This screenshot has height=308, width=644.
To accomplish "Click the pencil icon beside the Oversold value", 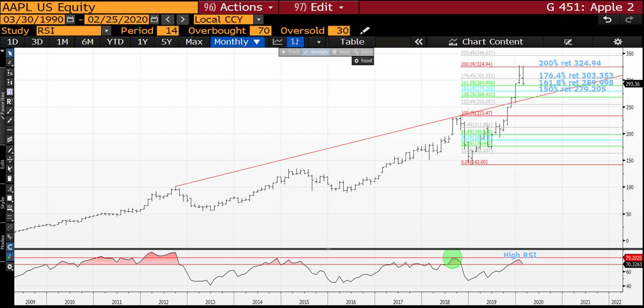I will 365,30.
